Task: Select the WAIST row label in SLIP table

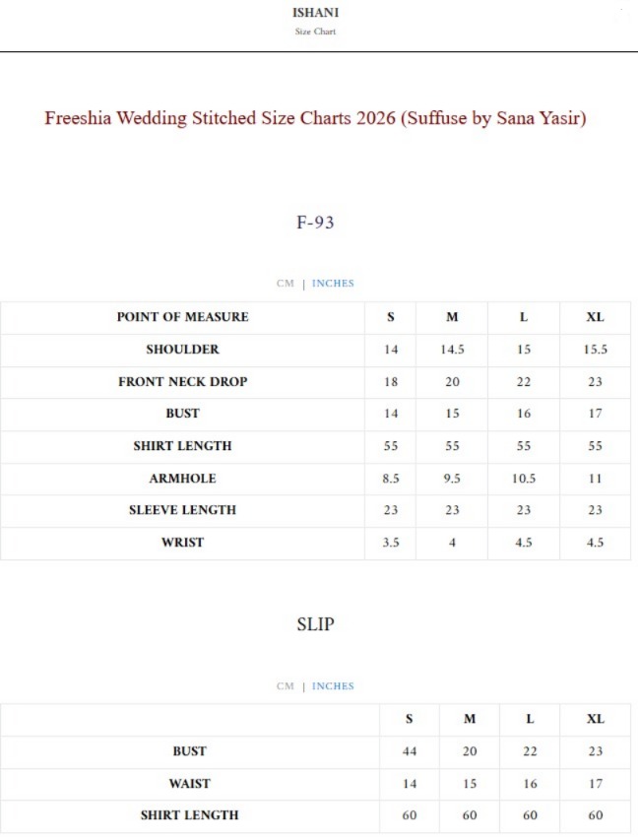Action: point(189,784)
